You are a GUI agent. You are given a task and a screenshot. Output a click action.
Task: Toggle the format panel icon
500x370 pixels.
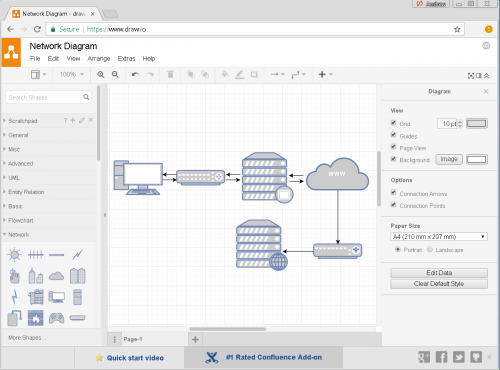click(x=479, y=76)
